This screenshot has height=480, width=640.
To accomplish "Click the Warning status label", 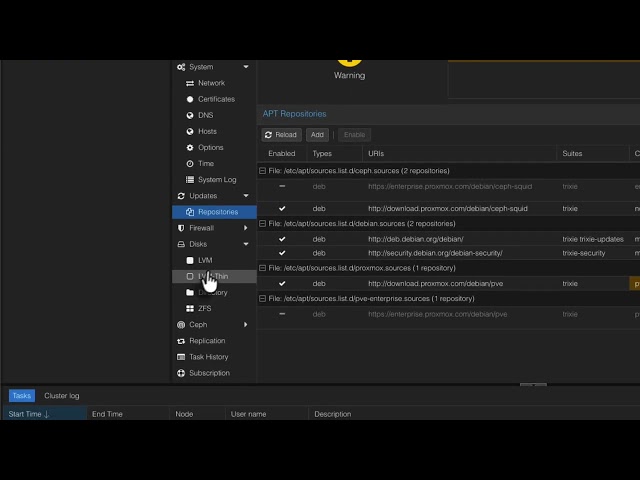I will click(349, 76).
